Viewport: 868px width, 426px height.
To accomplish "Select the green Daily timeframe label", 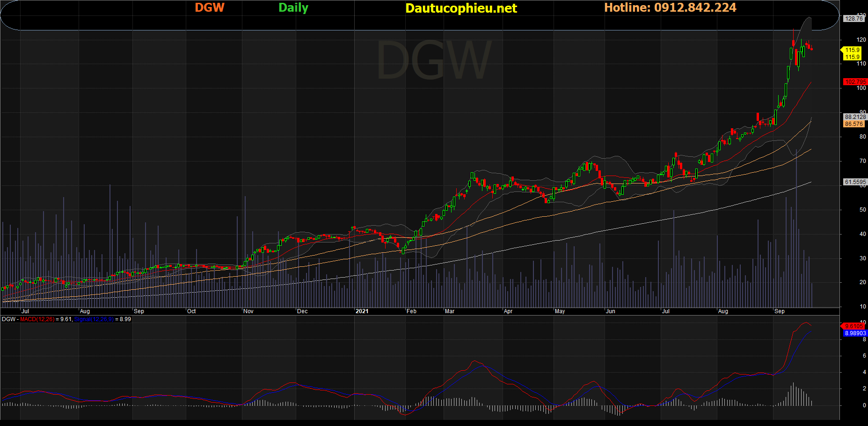I will (x=293, y=7).
